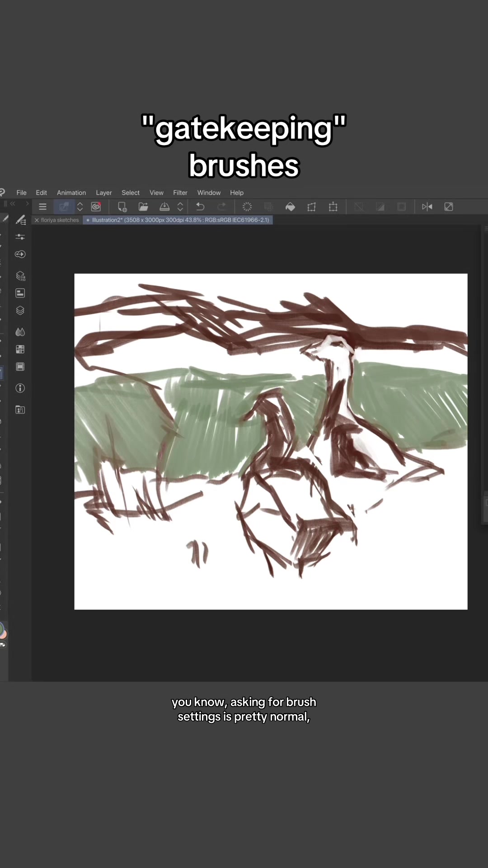Screen dimensions: 488x868
Task: Open the Select menu
Action: (x=131, y=193)
